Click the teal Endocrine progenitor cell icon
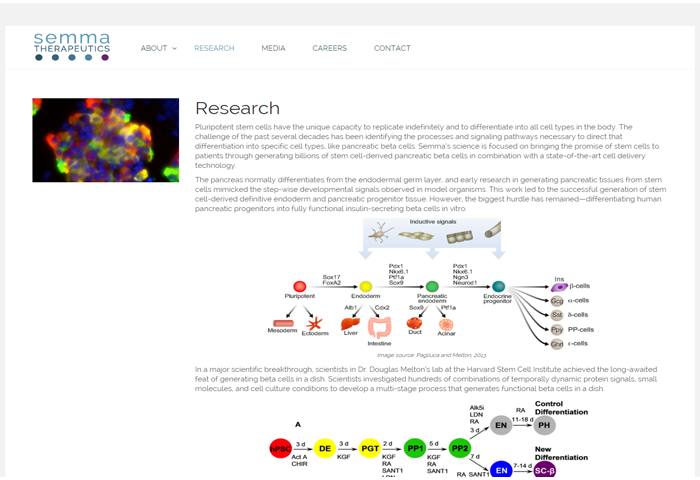Screen dimensions: 700x480 click(498, 286)
